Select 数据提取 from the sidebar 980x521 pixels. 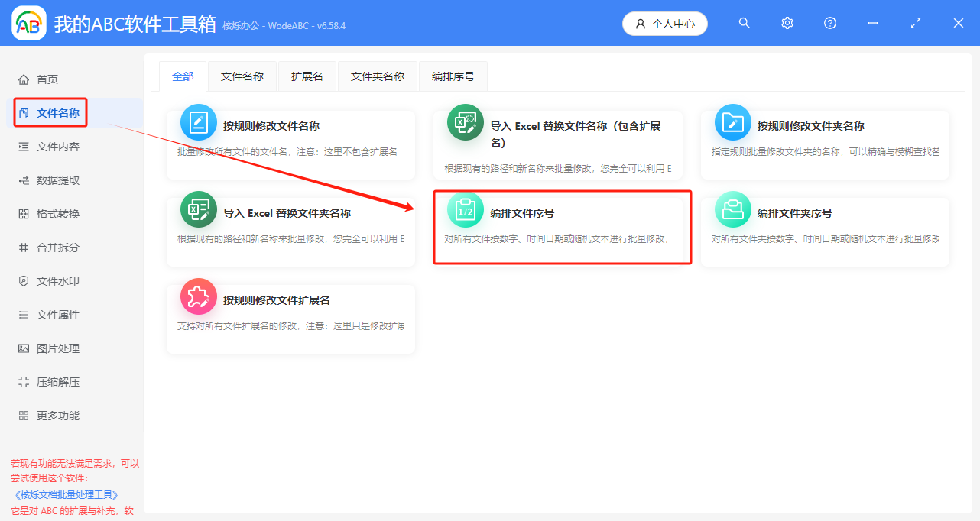[49, 180]
